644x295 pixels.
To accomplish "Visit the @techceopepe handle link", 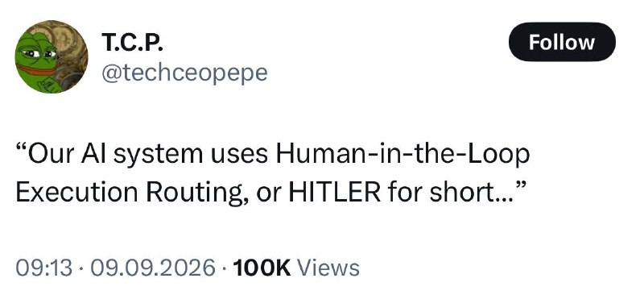I will (x=184, y=73).
